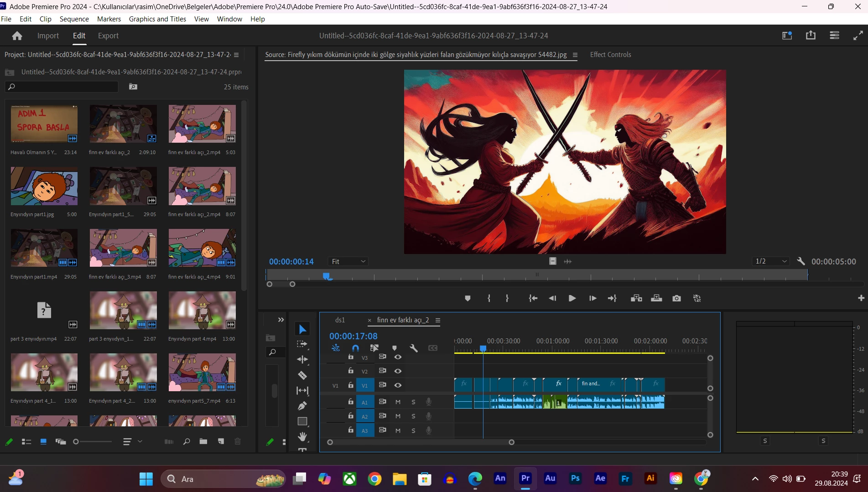Open timeline display settings wrench

pyautogui.click(x=414, y=348)
